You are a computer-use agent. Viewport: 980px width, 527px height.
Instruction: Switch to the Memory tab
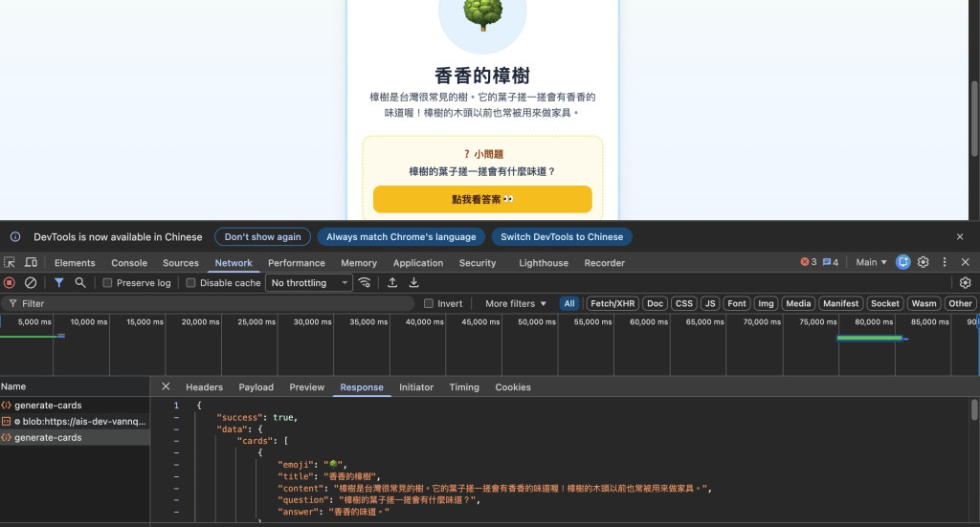(x=359, y=263)
